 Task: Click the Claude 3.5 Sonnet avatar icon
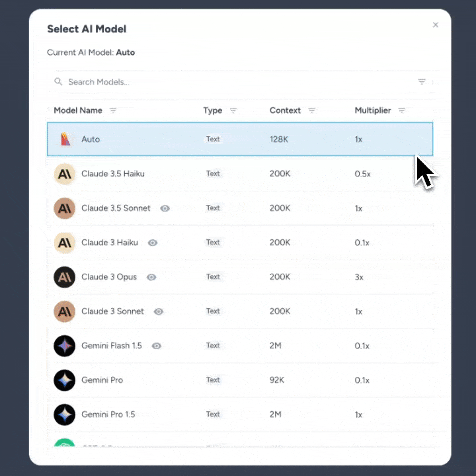click(x=64, y=208)
